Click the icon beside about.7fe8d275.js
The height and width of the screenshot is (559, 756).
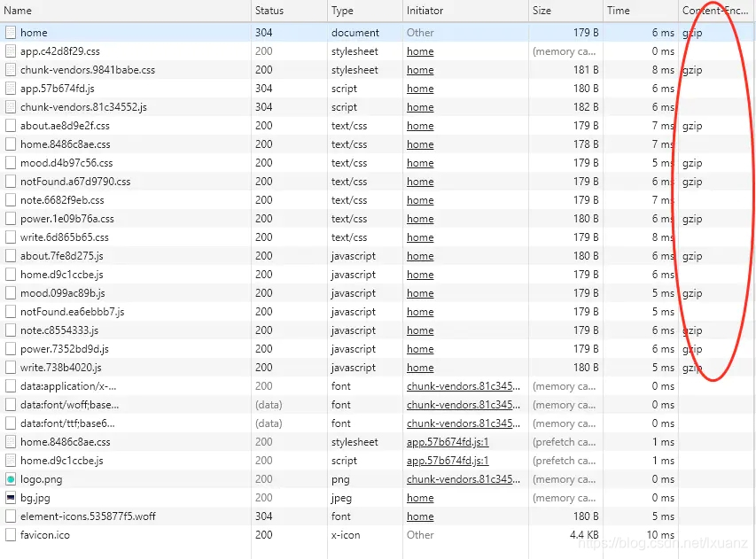click(x=10, y=256)
